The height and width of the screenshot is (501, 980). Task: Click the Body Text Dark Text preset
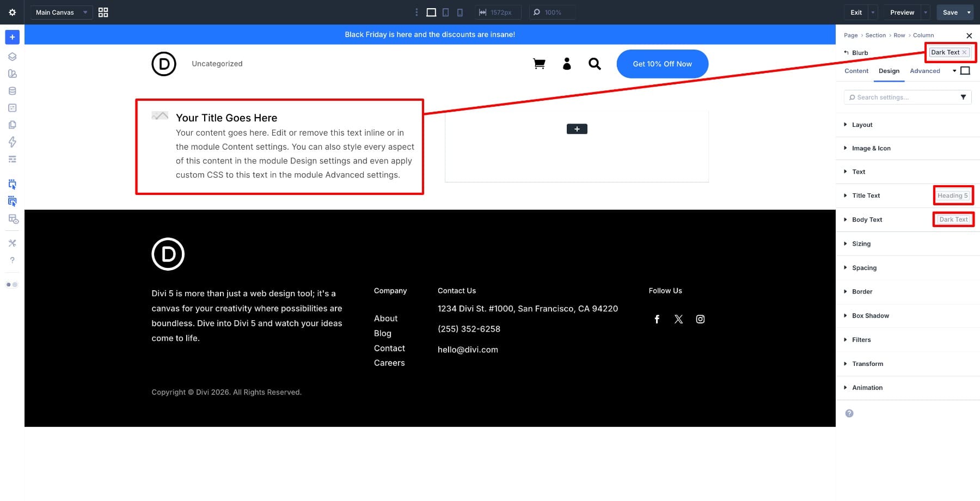[x=953, y=219]
